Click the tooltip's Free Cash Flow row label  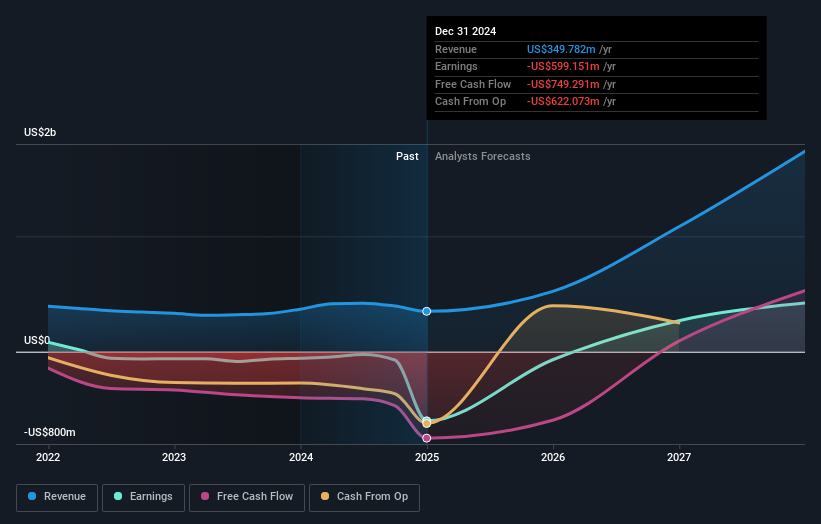(x=473, y=84)
